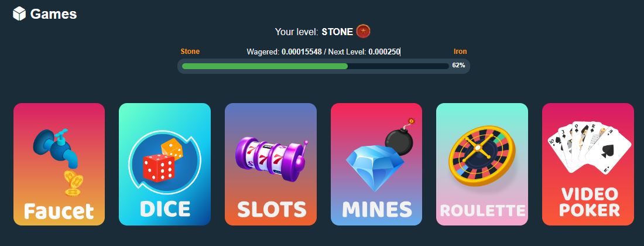This screenshot has width=644, height=246.
Task: Click the roulette wheel icon
Action: pyautogui.click(x=481, y=156)
